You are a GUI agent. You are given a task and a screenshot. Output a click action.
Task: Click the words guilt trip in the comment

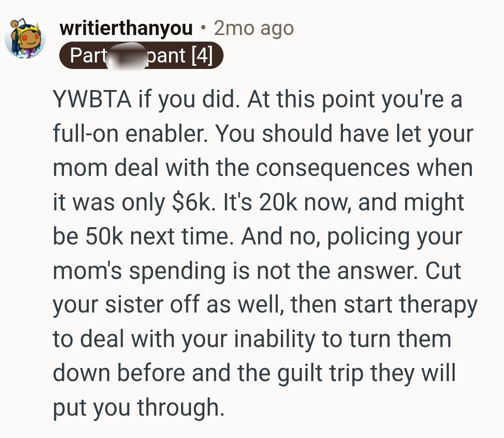[321, 374]
